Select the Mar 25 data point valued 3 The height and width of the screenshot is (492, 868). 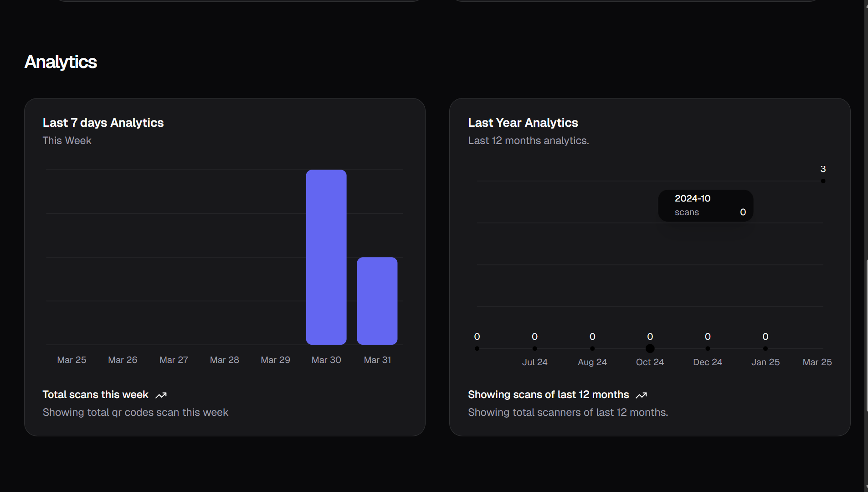click(823, 181)
